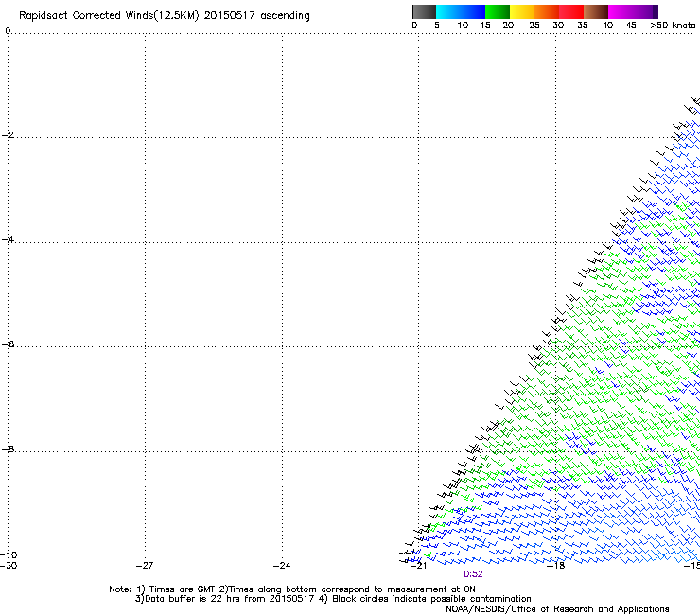Click the 'Black circles indicate possible contamination' note

point(431,599)
